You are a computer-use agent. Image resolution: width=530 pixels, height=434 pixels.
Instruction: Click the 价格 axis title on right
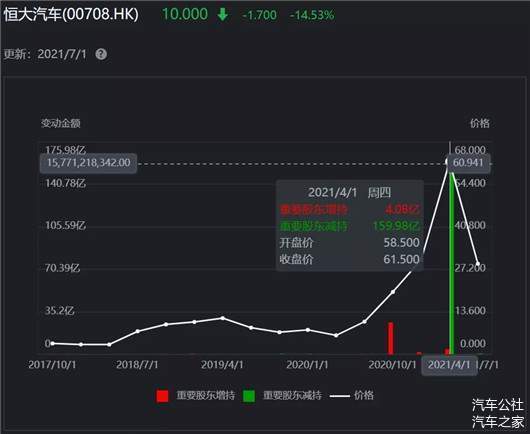(480, 123)
